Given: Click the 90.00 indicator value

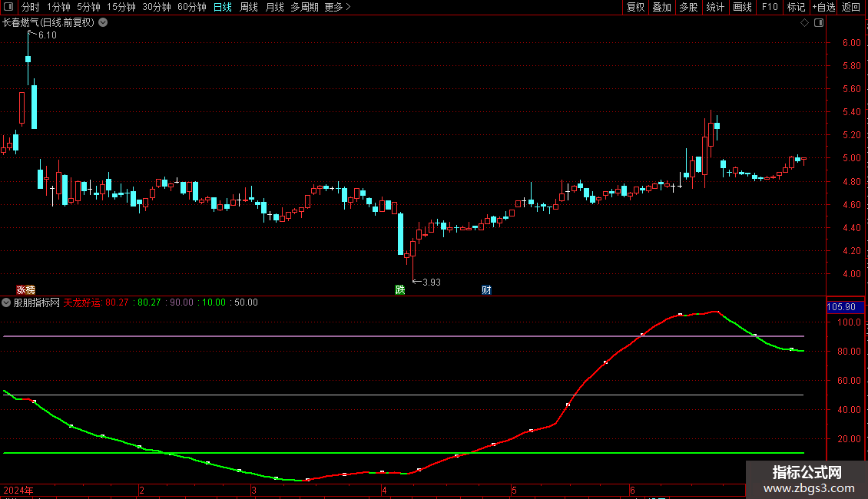Looking at the screenshot, I should [x=181, y=302].
